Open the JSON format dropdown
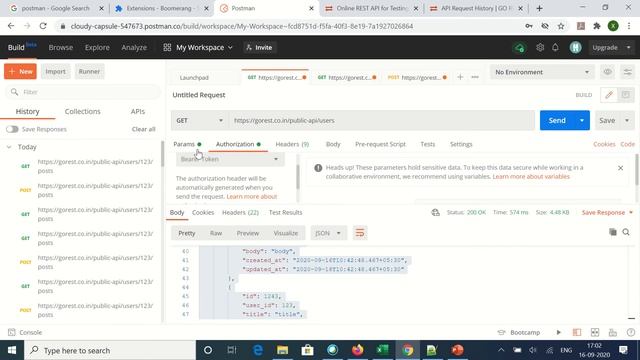640x360 pixels. coord(328,233)
